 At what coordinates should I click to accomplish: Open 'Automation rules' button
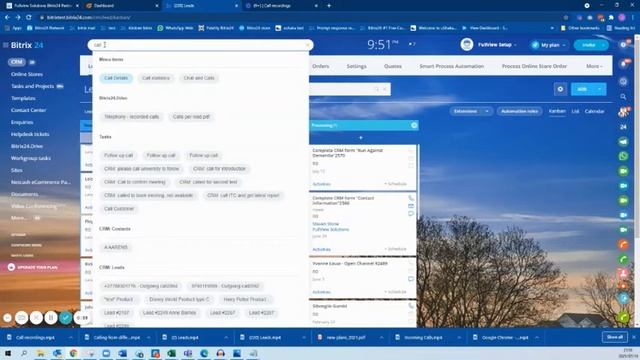519,111
